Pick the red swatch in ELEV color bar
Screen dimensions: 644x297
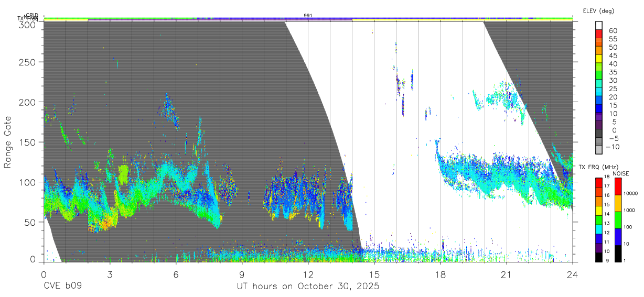[x=599, y=34]
